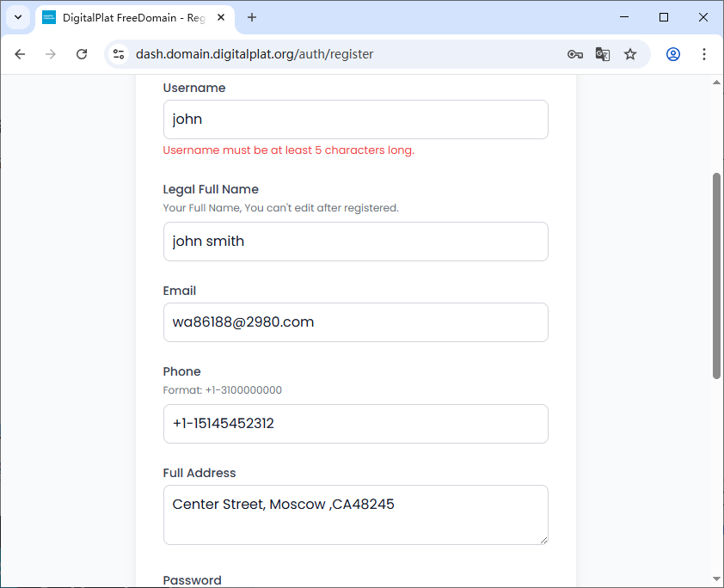Expand the tab search dropdown arrow
The width and height of the screenshot is (724, 588).
pos(18,17)
